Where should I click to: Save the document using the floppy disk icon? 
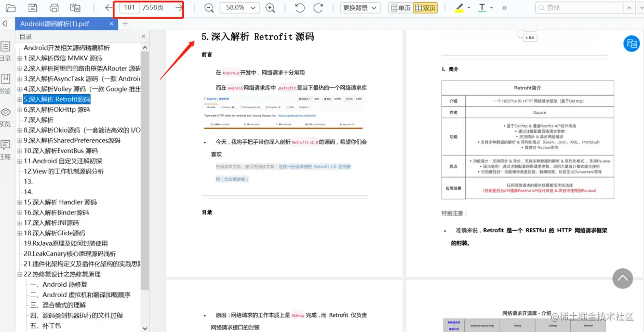(x=33, y=8)
